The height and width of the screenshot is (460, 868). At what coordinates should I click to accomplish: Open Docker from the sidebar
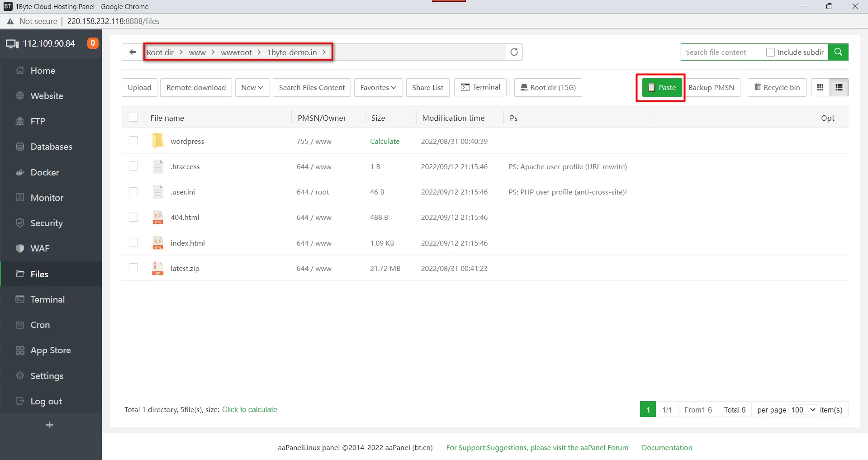[45, 172]
